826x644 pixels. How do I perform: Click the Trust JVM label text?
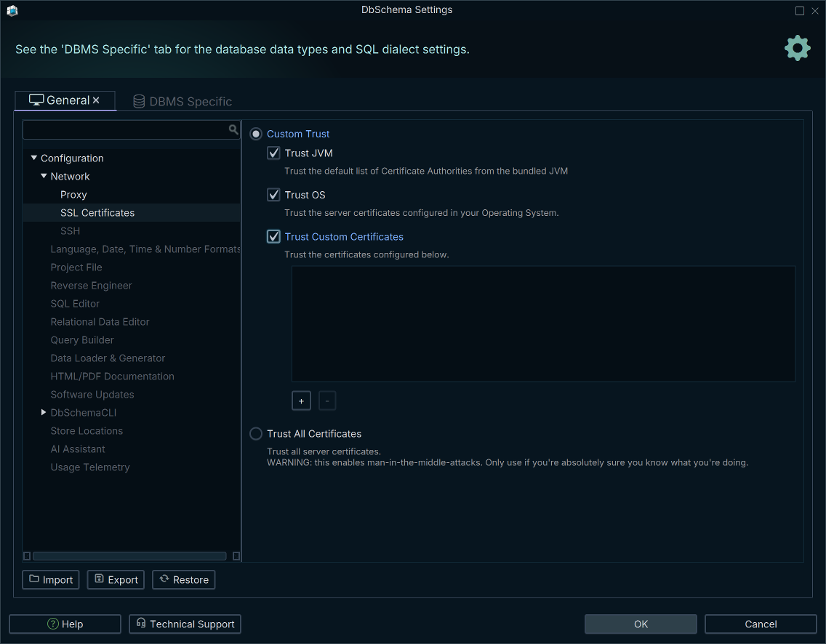309,153
